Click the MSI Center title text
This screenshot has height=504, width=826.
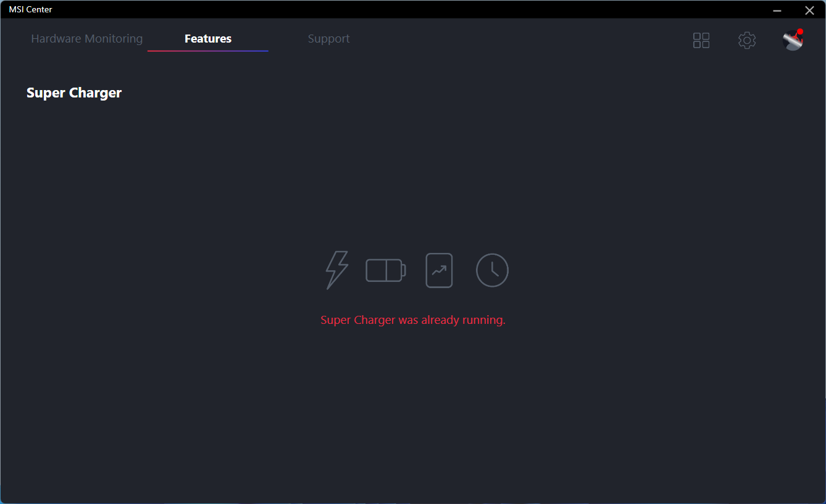(30, 9)
